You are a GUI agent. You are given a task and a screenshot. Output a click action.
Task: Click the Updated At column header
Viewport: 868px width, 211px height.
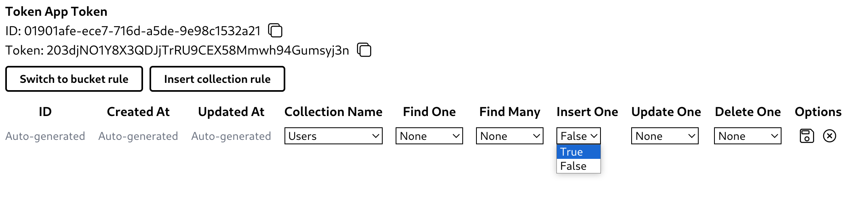(231, 112)
